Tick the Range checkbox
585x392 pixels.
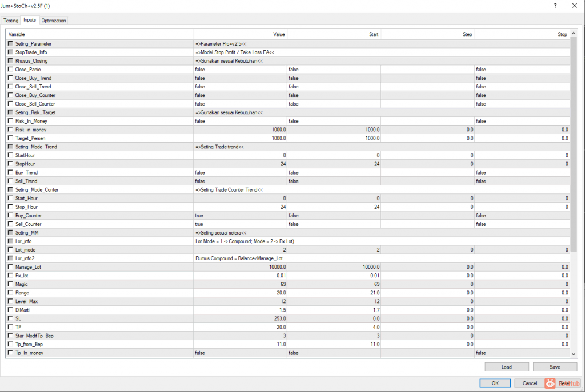click(10, 293)
